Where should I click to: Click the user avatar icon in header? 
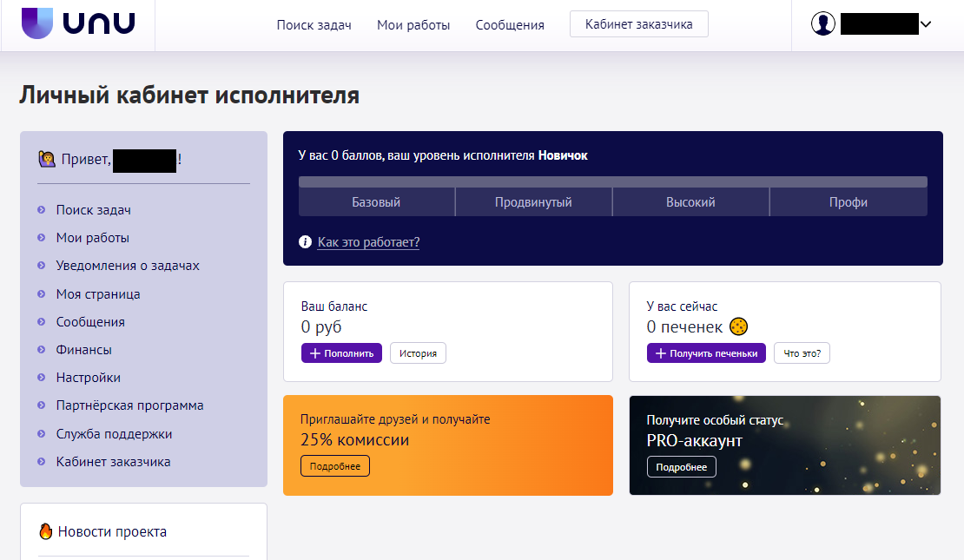[822, 24]
